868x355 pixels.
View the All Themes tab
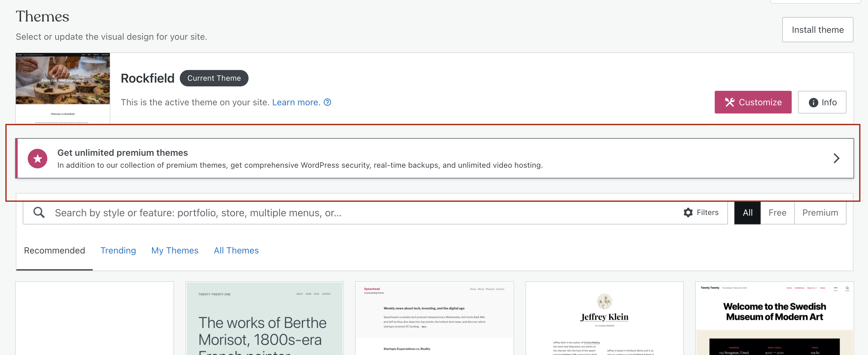pyautogui.click(x=236, y=250)
